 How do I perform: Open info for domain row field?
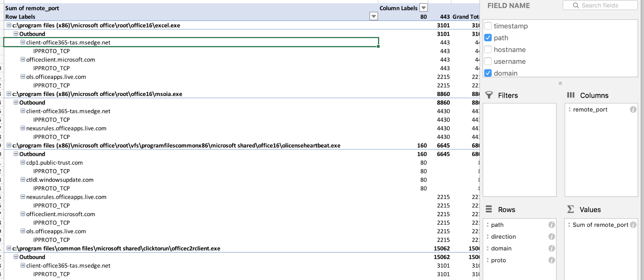click(552, 248)
